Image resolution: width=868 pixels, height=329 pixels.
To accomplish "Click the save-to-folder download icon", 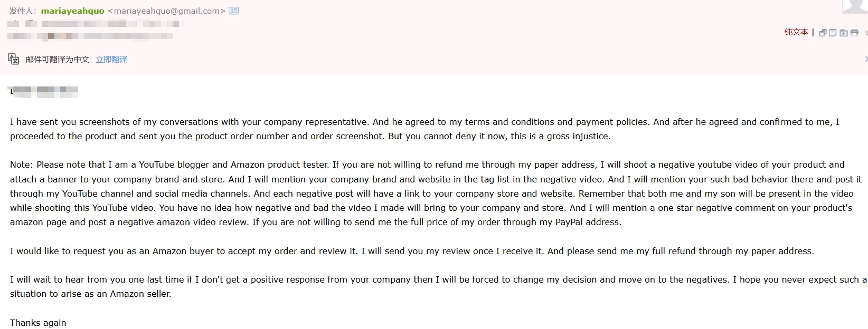I will pyautogui.click(x=844, y=33).
